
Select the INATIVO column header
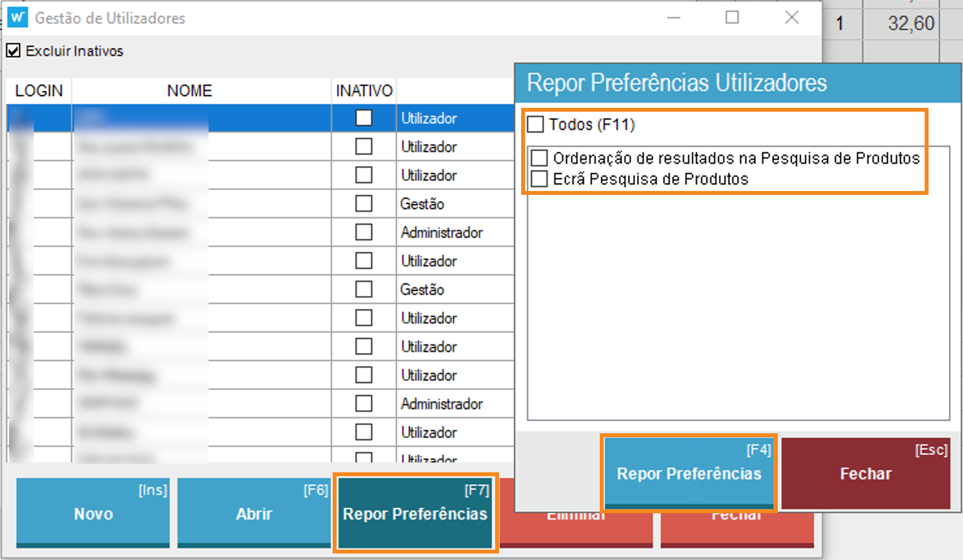click(364, 91)
